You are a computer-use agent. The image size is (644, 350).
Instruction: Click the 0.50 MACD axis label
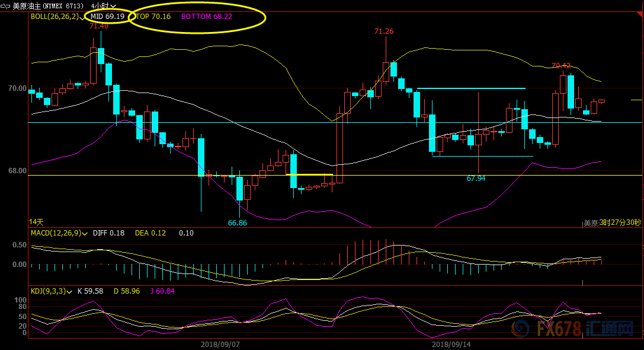tap(20, 245)
